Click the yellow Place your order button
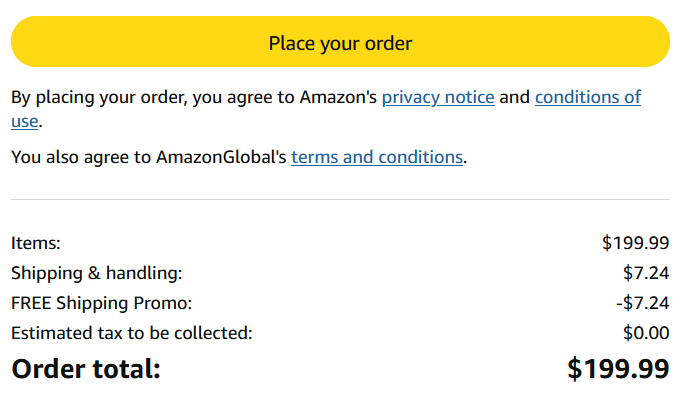Screen dimensions: 691x402 pyautogui.click(x=340, y=42)
